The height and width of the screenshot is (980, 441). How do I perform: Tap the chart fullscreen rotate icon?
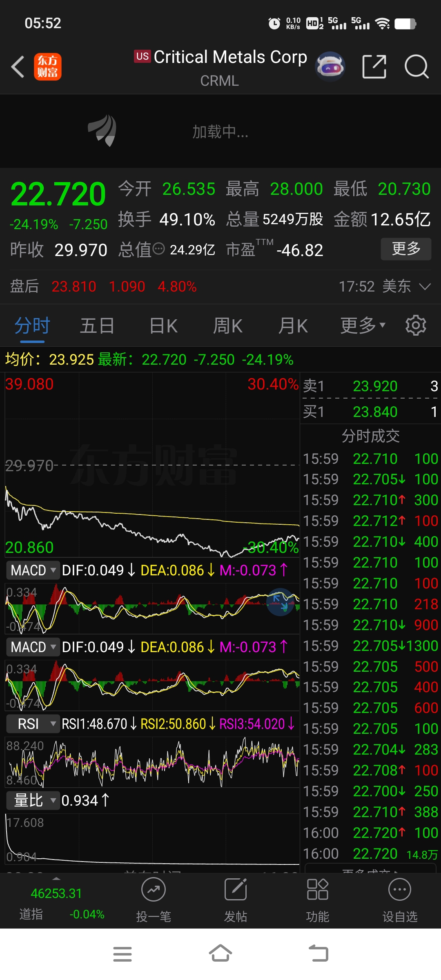280,602
